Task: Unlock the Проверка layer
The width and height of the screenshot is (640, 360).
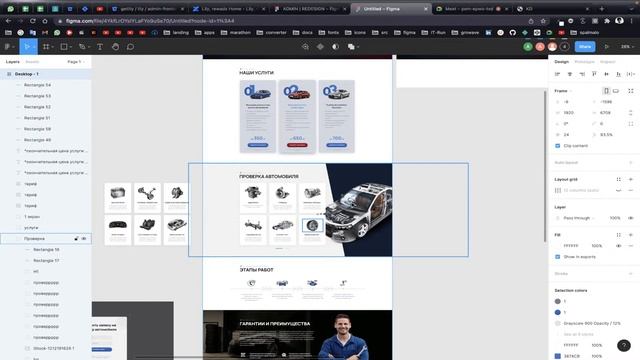Action: (76, 238)
